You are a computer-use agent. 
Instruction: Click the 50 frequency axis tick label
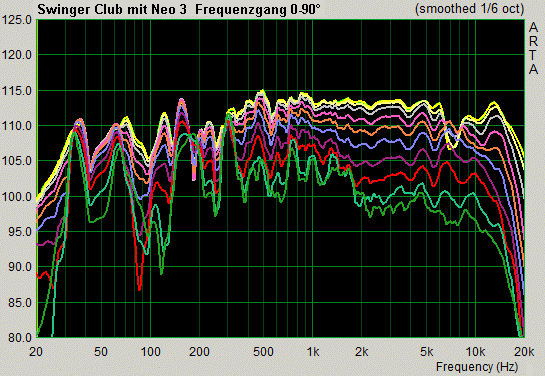[x=100, y=352]
